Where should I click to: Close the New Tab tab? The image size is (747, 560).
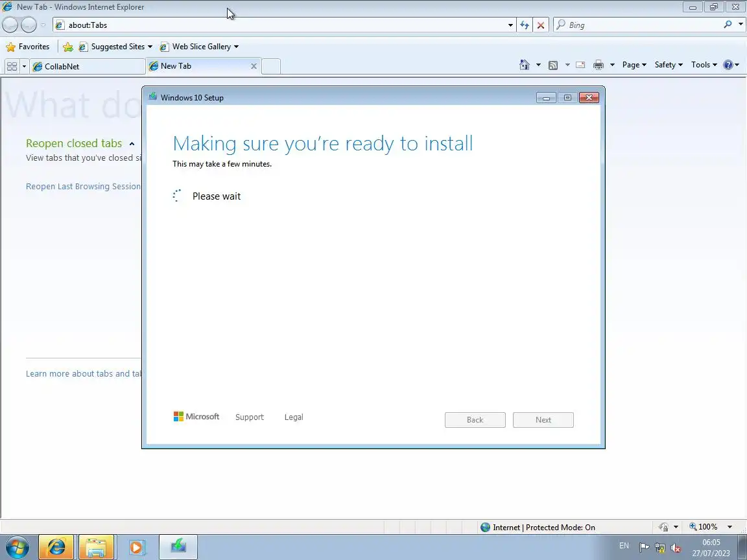tap(254, 66)
